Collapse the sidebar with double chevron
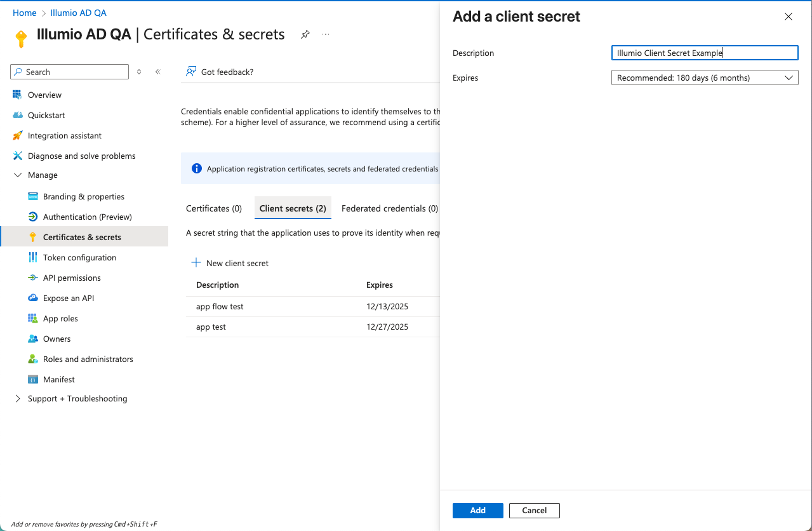The image size is (812, 531). tap(157, 72)
